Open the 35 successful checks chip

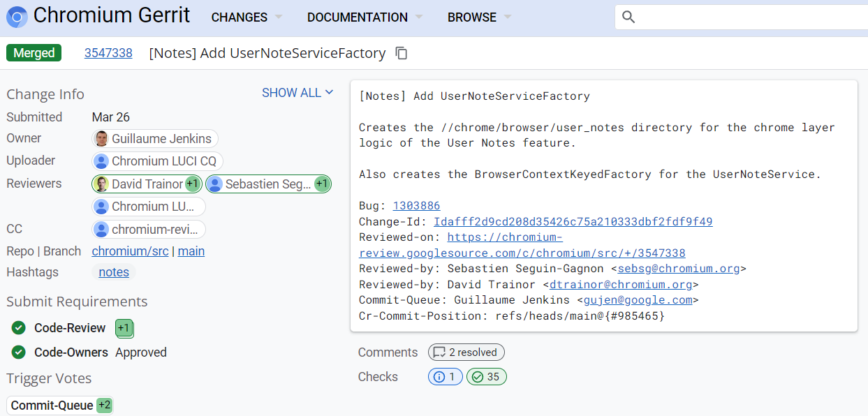[x=486, y=377]
